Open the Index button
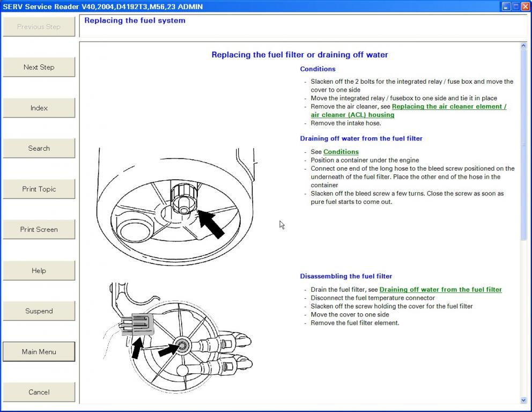The width and height of the screenshot is (532, 412). [x=39, y=108]
